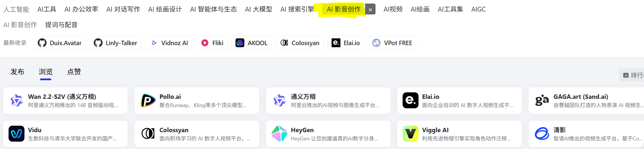Click the Elai.io card logo
The width and height of the screenshot is (644, 149).
point(411,100)
